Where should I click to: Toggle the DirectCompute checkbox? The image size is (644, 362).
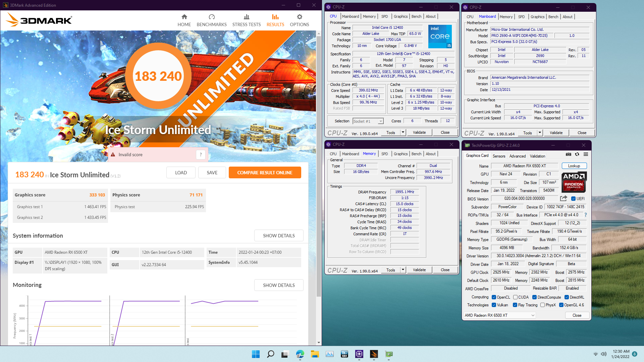click(x=534, y=297)
